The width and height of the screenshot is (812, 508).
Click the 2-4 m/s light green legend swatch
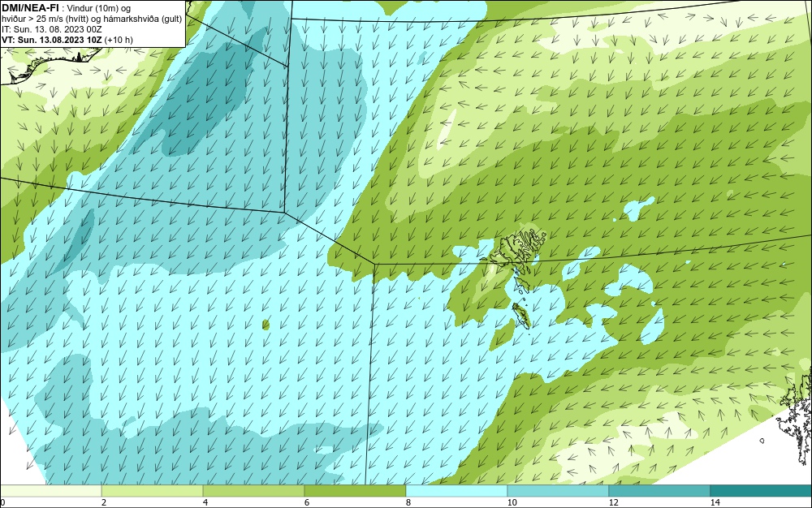tap(153, 491)
